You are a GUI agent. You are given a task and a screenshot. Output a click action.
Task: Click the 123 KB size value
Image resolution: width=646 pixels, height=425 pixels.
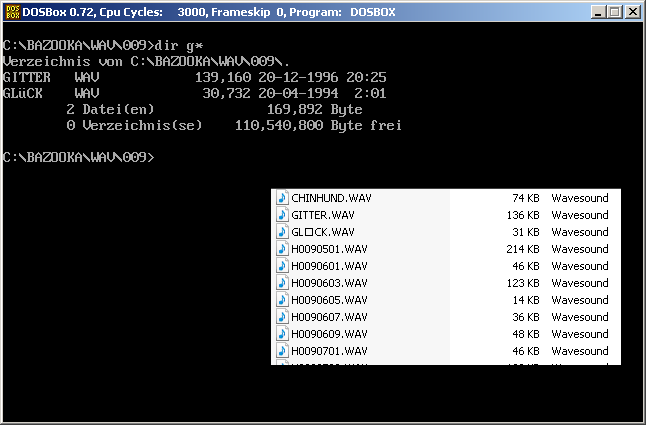pyautogui.click(x=523, y=283)
